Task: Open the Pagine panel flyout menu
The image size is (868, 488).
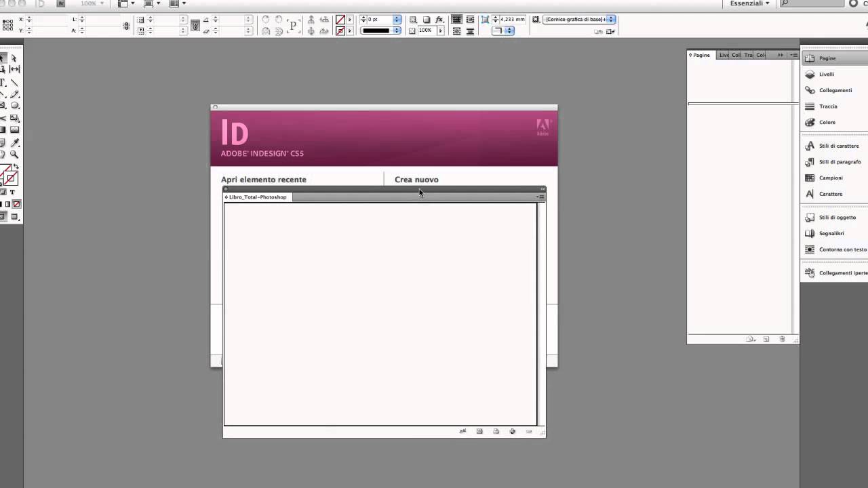Action: click(794, 55)
